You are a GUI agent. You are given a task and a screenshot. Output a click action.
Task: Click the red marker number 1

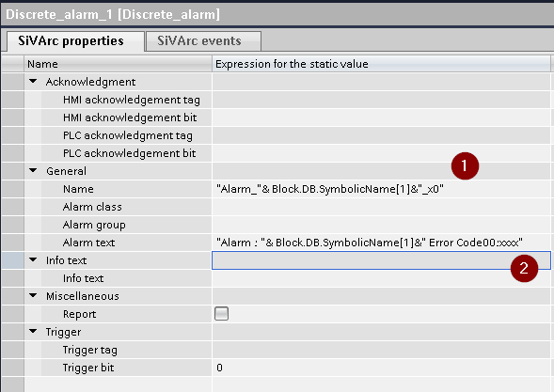pyautogui.click(x=465, y=166)
